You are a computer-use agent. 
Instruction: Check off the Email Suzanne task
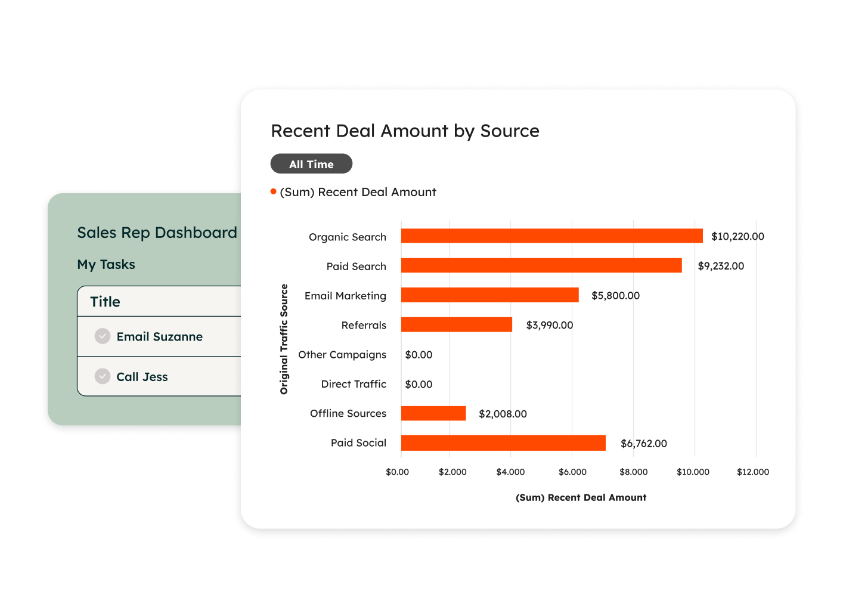point(103,336)
